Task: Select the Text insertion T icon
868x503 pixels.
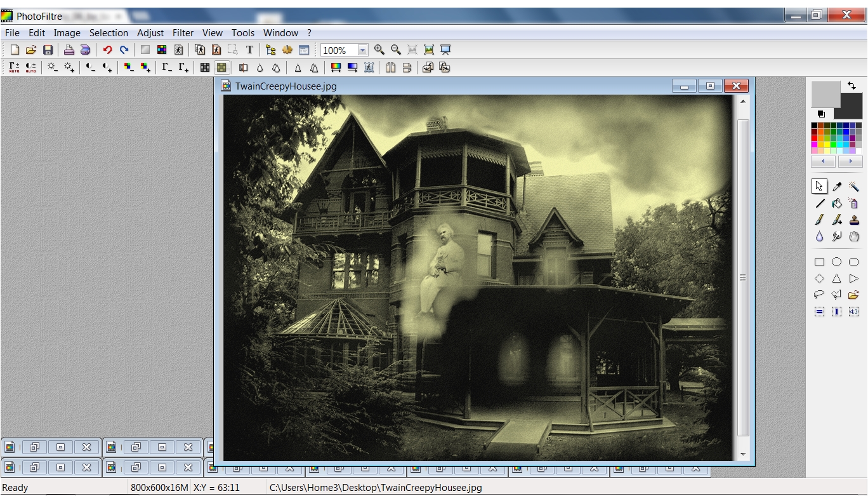Action: click(x=249, y=50)
